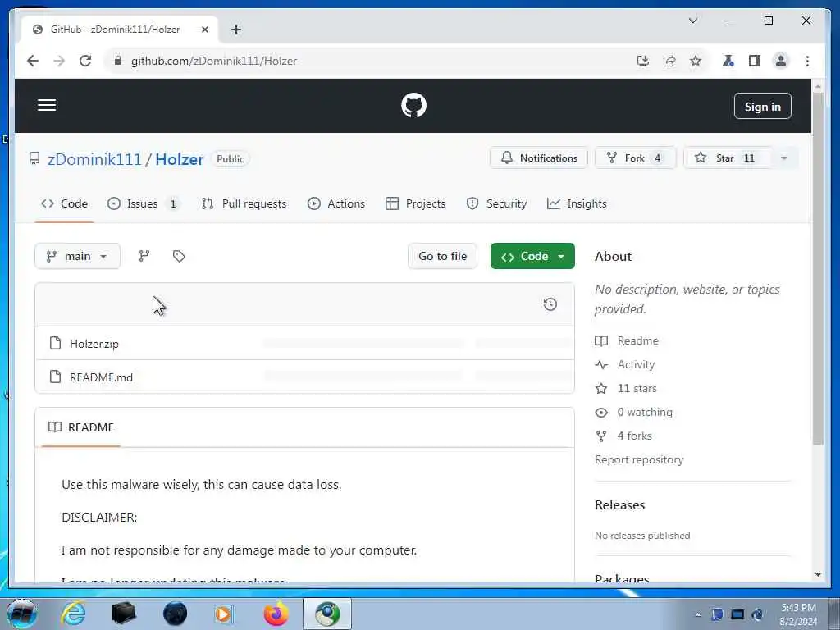The height and width of the screenshot is (630, 840).
Task: Expand the green Code download dropdown
Action: [x=532, y=256]
